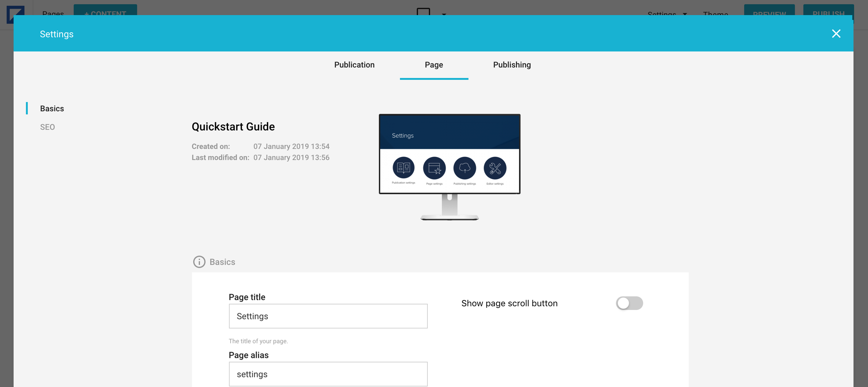Select the Page tab

(x=434, y=65)
